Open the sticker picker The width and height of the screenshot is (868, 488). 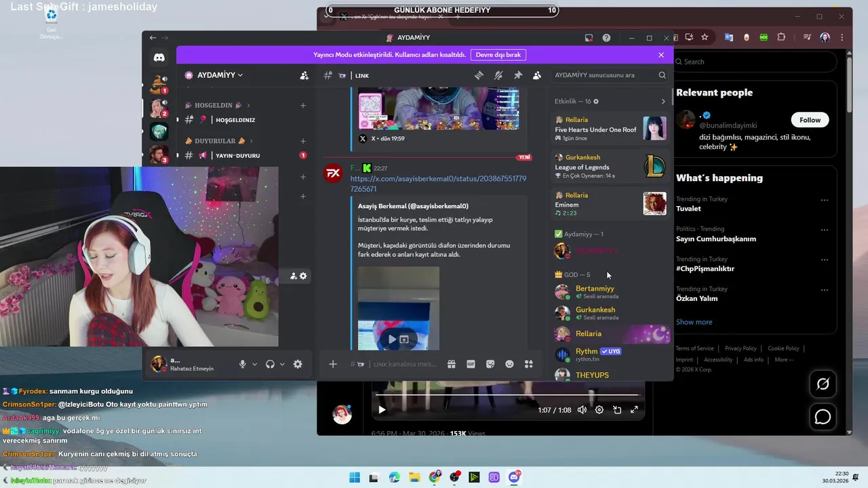point(490,364)
